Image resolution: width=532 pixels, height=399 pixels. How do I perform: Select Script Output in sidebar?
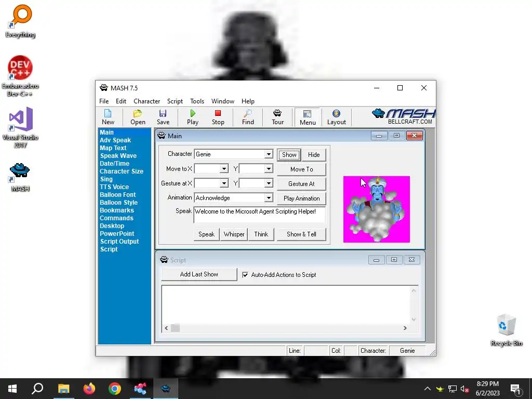pos(119,242)
